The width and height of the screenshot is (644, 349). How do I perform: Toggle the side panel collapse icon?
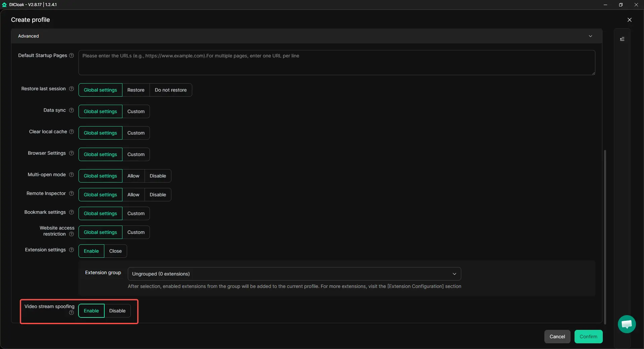click(x=622, y=39)
